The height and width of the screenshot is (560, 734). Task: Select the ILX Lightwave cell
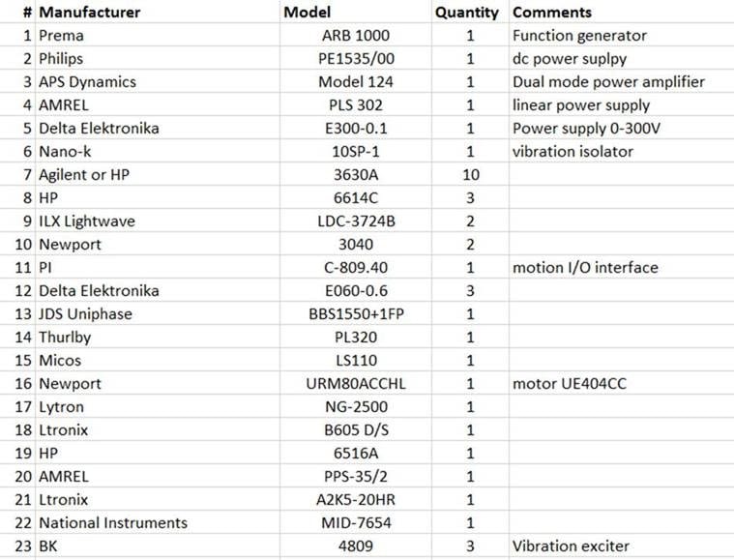[x=158, y=221]
